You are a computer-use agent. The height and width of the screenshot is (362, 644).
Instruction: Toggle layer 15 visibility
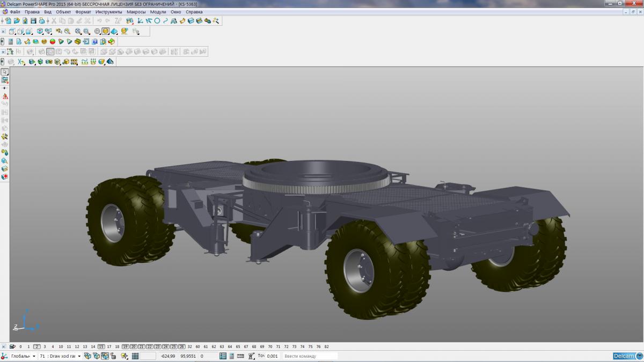tap(101, 346)
